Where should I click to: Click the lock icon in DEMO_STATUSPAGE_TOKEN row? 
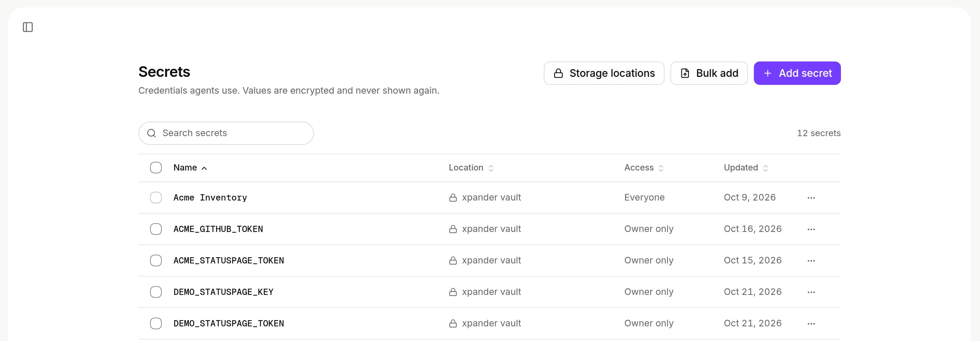[453, 323]
